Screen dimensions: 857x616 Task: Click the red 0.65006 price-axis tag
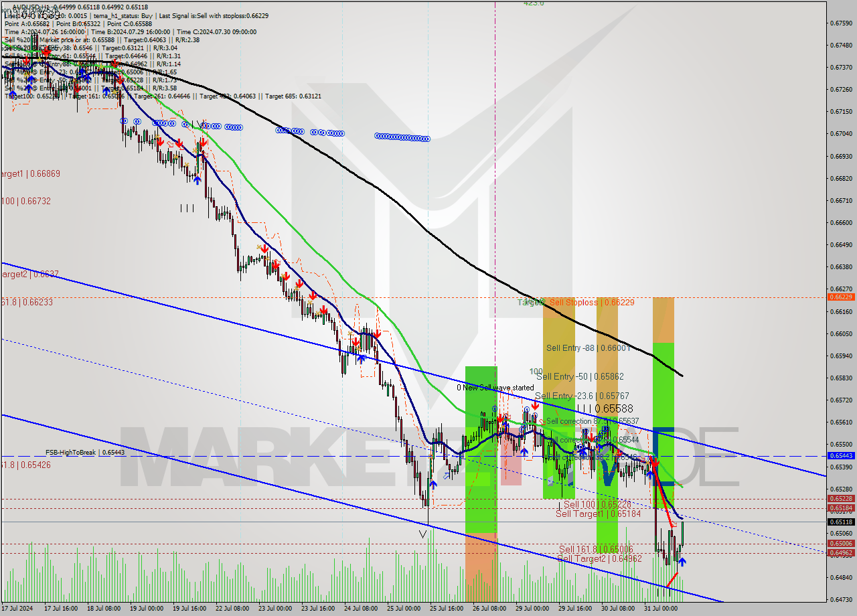840,543
